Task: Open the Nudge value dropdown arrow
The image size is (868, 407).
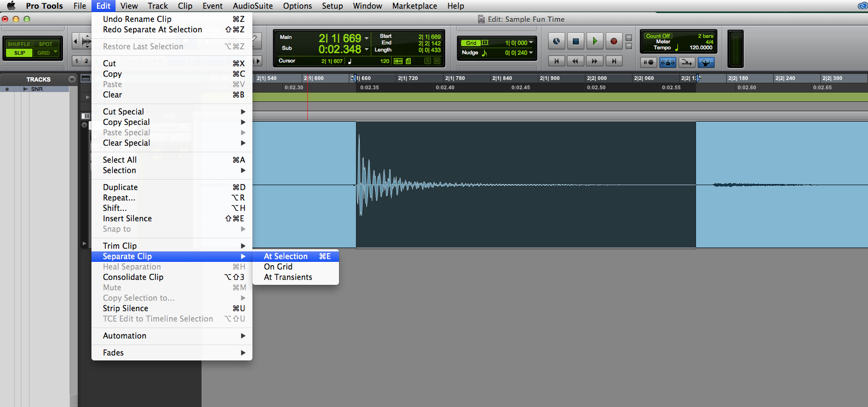Action: pyautogui.click(x=531, y=53)
